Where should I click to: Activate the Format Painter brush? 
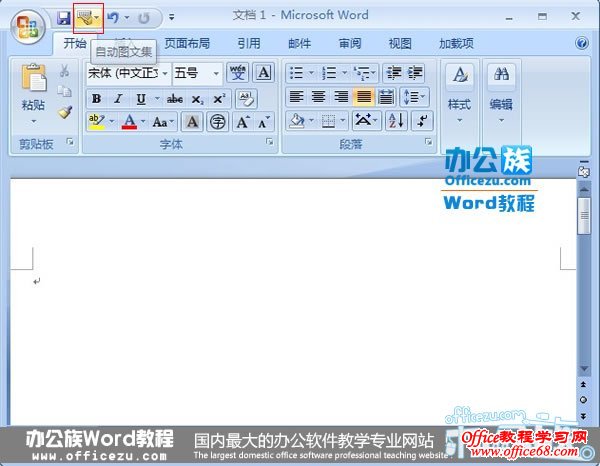point(65,112)
